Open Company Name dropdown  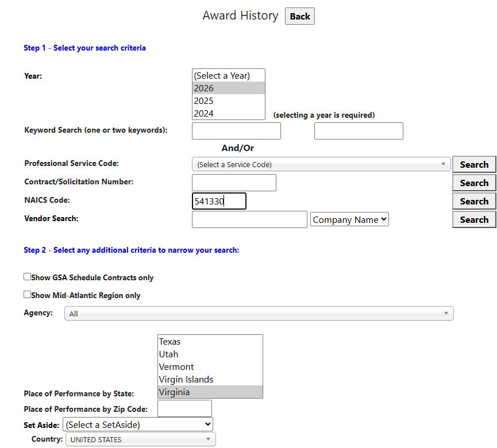349,219
